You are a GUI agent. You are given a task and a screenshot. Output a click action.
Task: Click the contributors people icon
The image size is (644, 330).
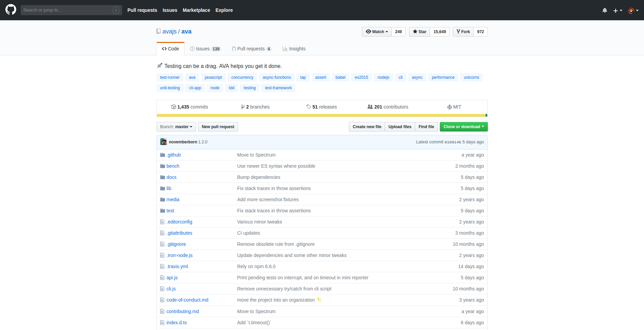tap(370, 107)
